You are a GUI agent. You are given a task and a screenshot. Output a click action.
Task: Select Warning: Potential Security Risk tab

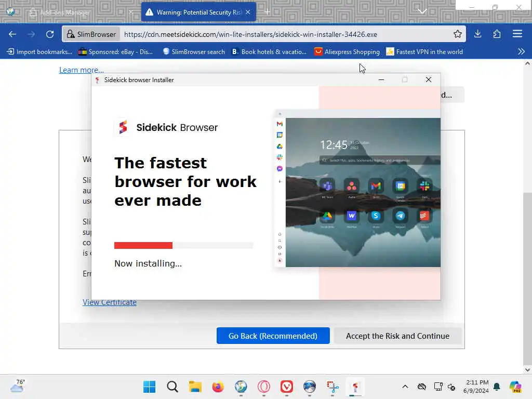pos(198,12)
